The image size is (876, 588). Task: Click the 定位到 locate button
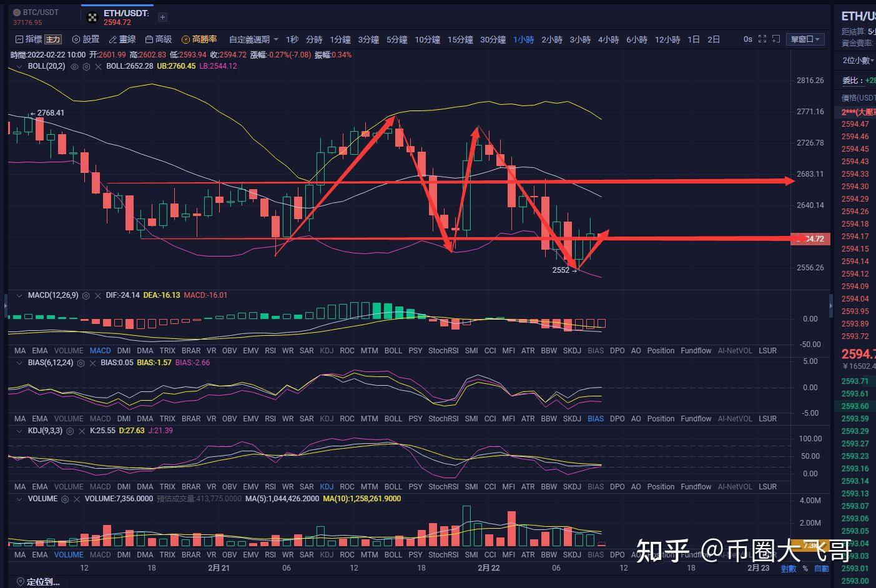pyautogui.click(x=38, y=582)
